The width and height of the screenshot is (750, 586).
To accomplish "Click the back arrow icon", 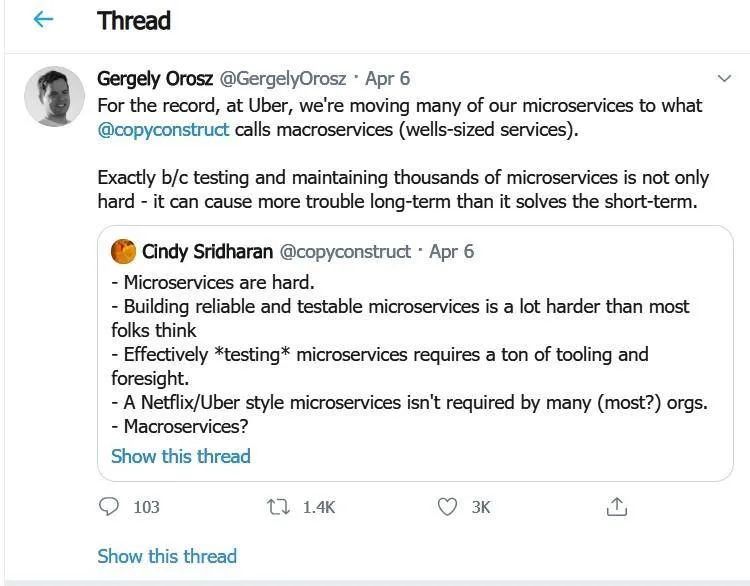I will [43, 20].
